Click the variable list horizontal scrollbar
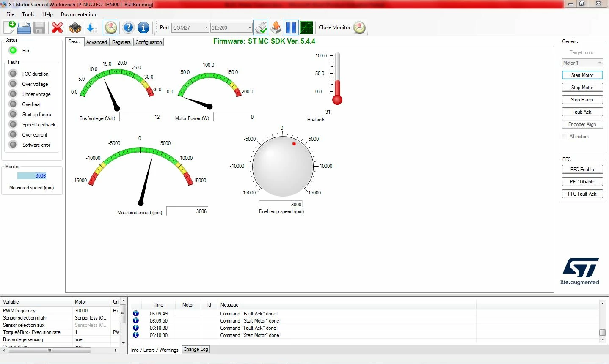Viewport: 609px width, 364px height. pyautogui.click(x=59, y=350)
